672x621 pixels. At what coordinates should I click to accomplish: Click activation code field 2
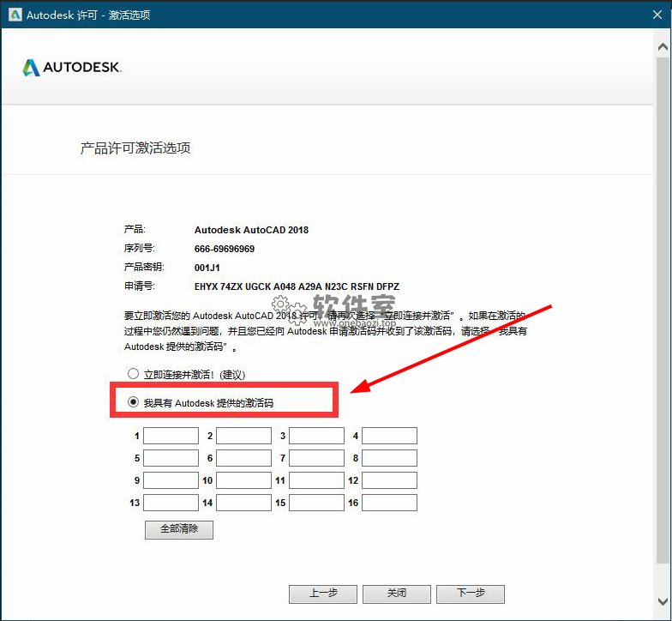tap(243, 436)
